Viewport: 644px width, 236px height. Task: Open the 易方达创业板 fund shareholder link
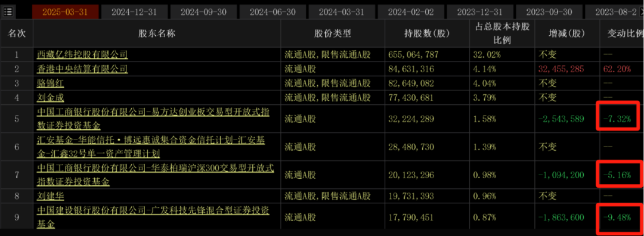pos(153,118)
